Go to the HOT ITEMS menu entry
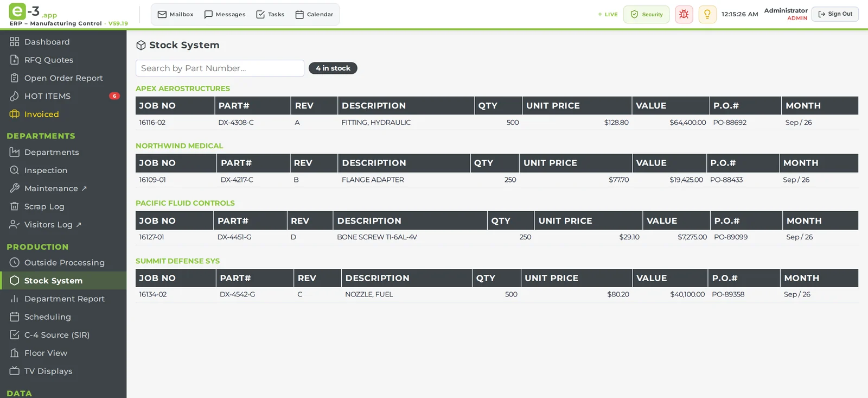Viewport: 868px width, 398px height. 63,96
